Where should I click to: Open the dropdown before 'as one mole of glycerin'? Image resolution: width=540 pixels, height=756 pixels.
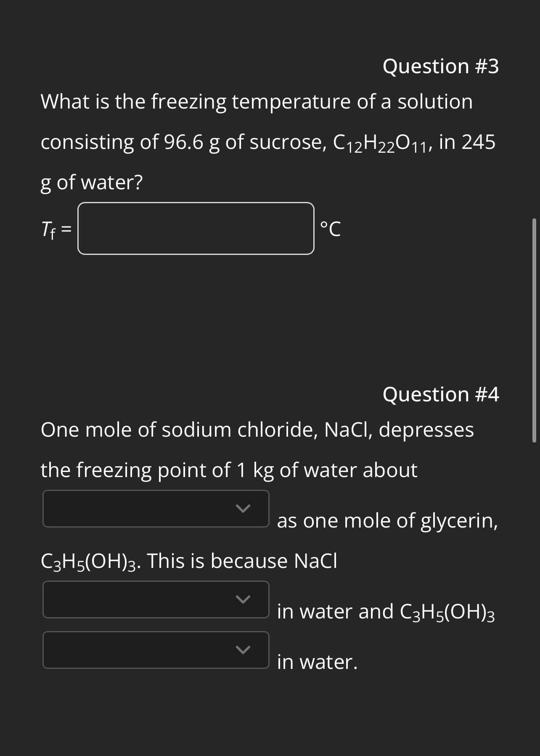click(x=156, y=509)
